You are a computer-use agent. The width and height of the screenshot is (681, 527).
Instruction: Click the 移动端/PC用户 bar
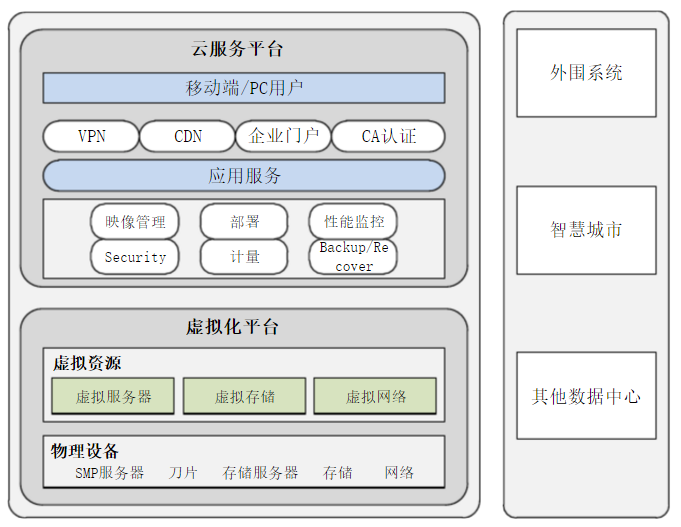coord(244,88)
